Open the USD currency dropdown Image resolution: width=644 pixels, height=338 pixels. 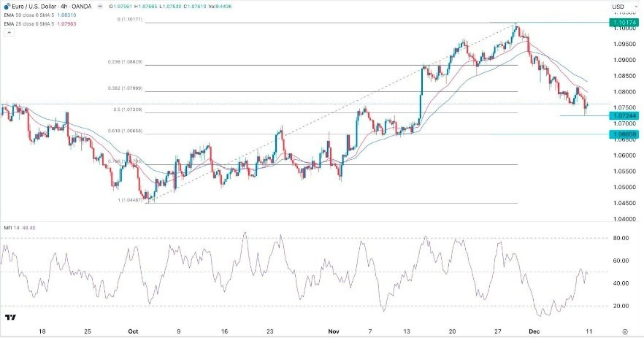click(x=624, y=7)
